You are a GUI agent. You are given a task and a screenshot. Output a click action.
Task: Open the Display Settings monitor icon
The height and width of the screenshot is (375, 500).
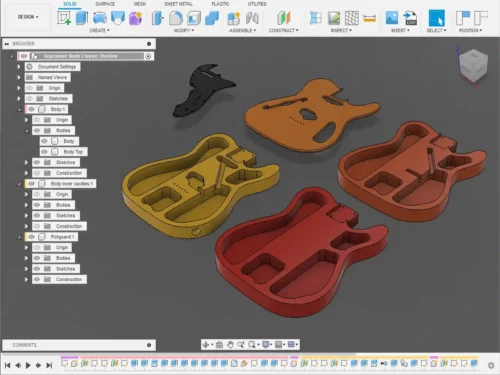tap(266, 344)
